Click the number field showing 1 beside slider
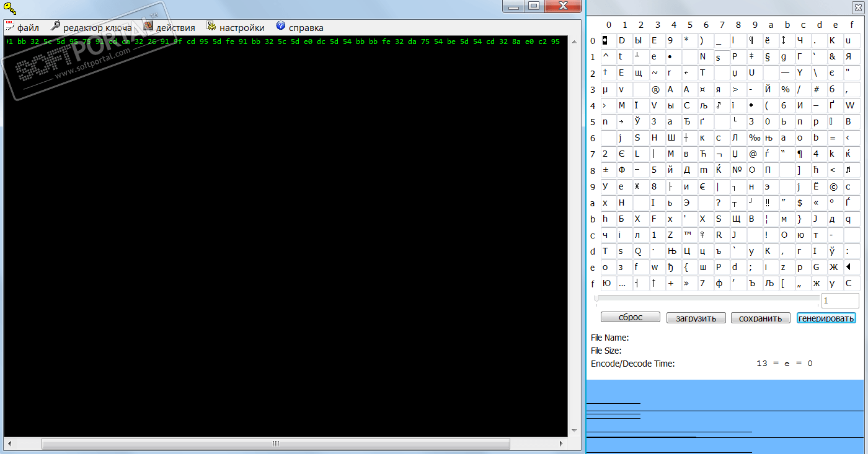 (x=840, y=300)
